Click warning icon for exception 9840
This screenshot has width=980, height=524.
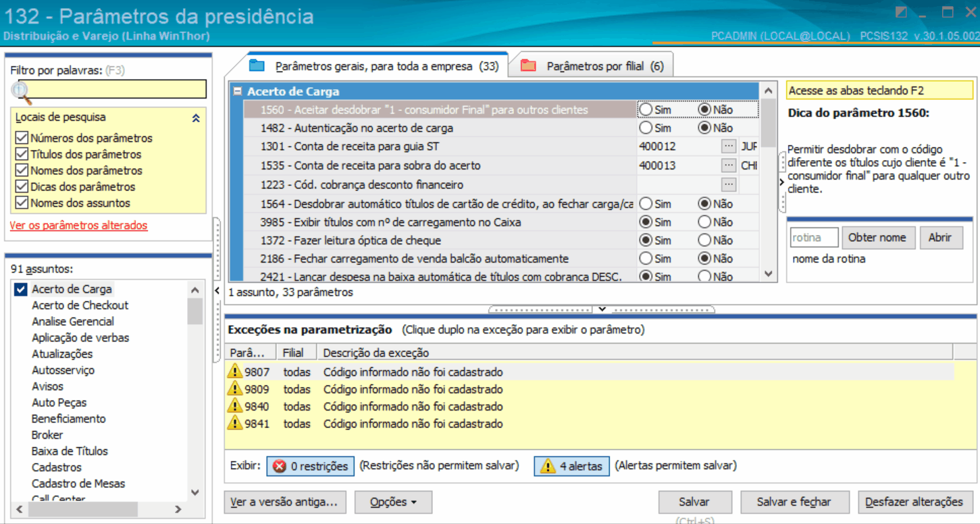234,407
